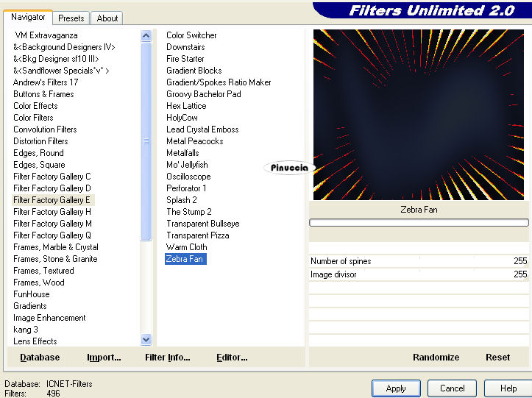Click the scroll down arrow in category list
This screenshot has width=532, height=398.
146,339
